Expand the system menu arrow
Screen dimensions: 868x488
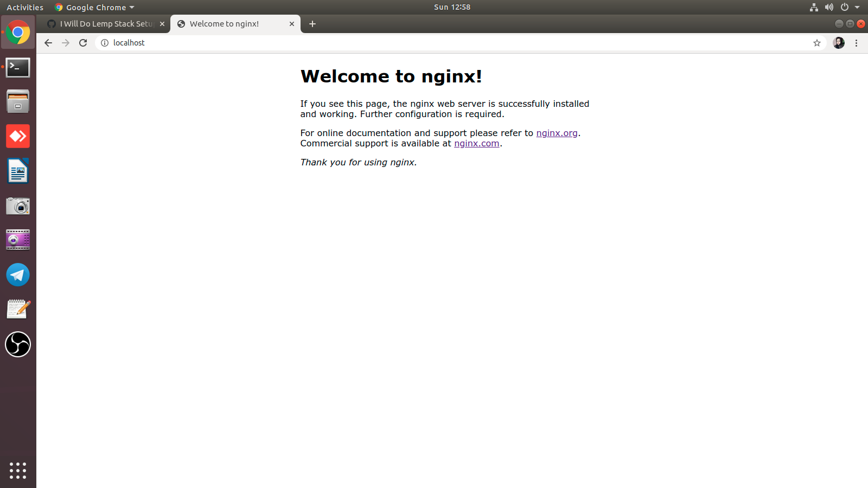[857, 7]
